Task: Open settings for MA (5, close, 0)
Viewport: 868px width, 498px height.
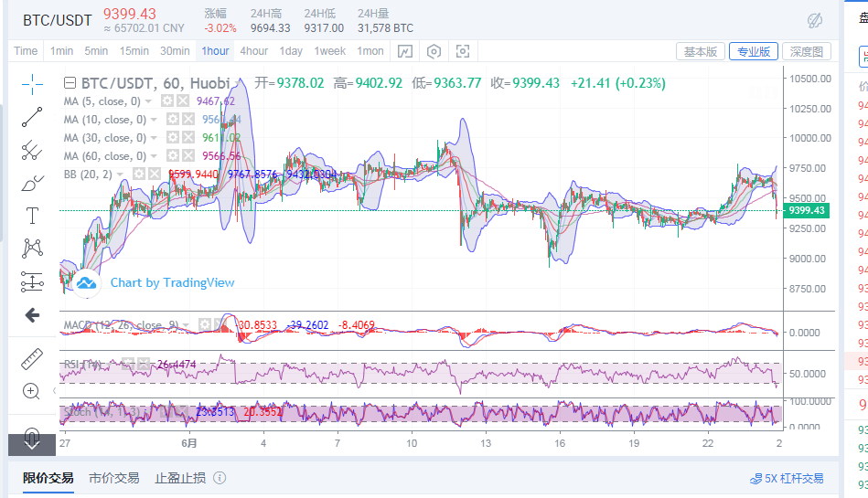Action: [167, 101]
